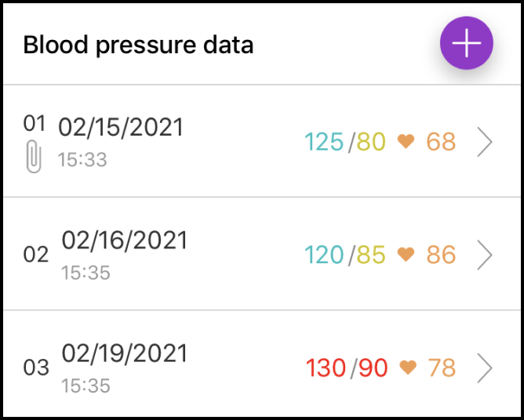This screenshot has height=420, width=524.
Task: Click the heart icon beside pulse 68
Action: point(406,142)
